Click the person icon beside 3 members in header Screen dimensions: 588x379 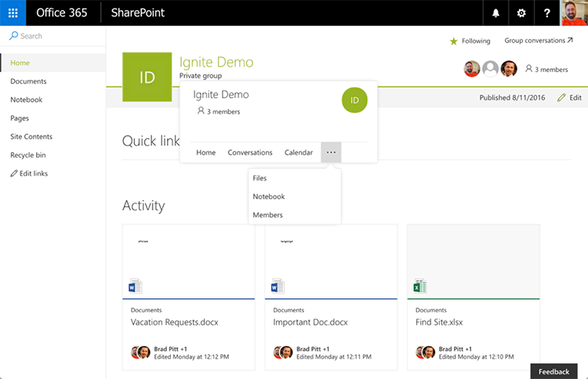coord(528,69)
